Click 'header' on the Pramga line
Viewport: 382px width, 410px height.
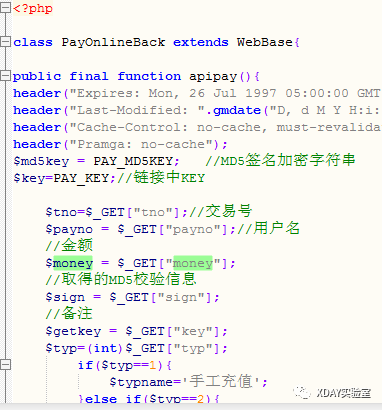click(37, 144)
